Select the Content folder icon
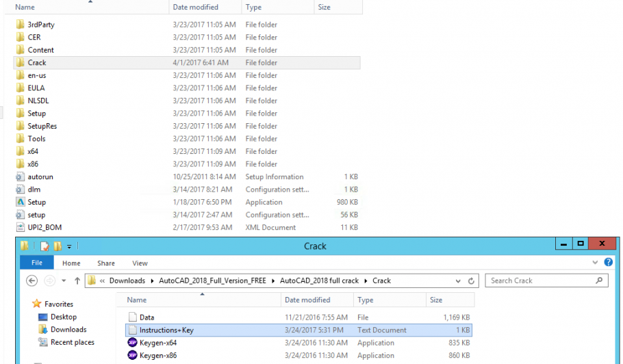623x364 pixels. tap(21, 50)
